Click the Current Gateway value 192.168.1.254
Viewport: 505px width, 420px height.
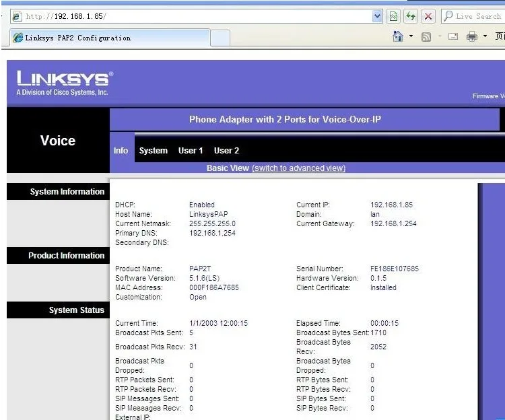(394, 223)
